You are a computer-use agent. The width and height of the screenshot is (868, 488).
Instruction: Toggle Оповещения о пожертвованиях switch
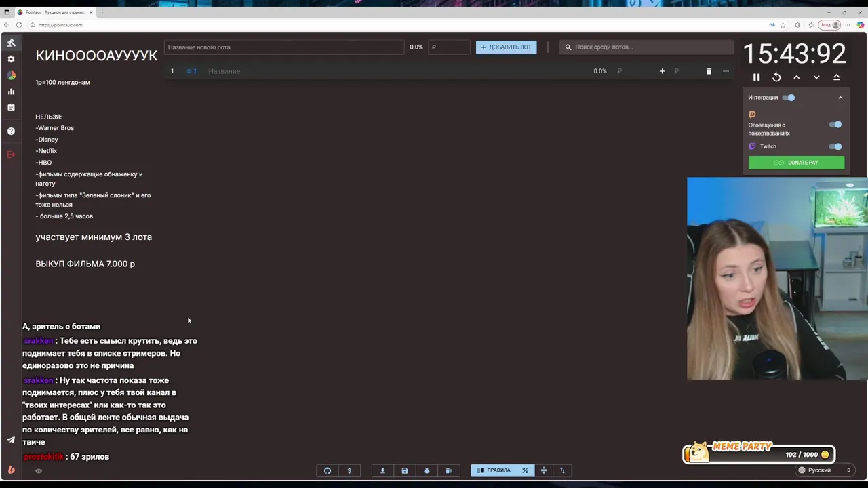coord(835,125)
